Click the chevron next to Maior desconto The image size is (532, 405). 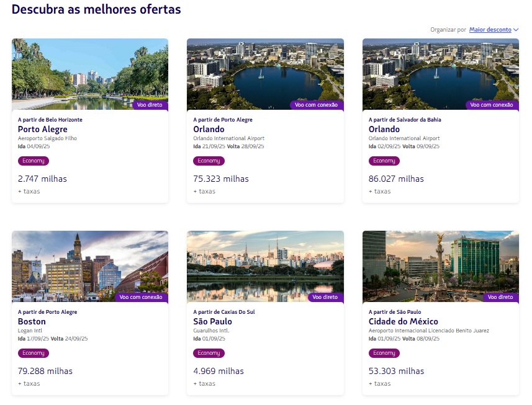[x=516, y=30]
